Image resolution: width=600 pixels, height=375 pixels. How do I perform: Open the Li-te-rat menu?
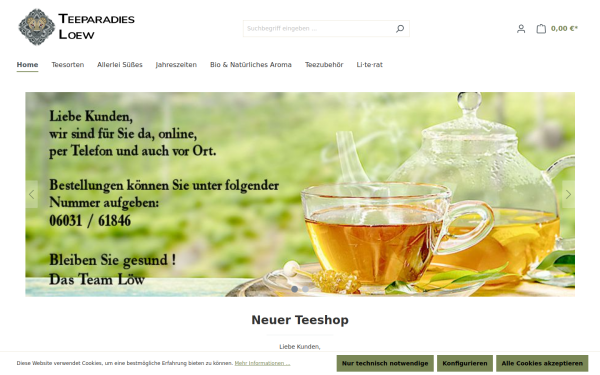pyautogui.click(x=370, y=65)
